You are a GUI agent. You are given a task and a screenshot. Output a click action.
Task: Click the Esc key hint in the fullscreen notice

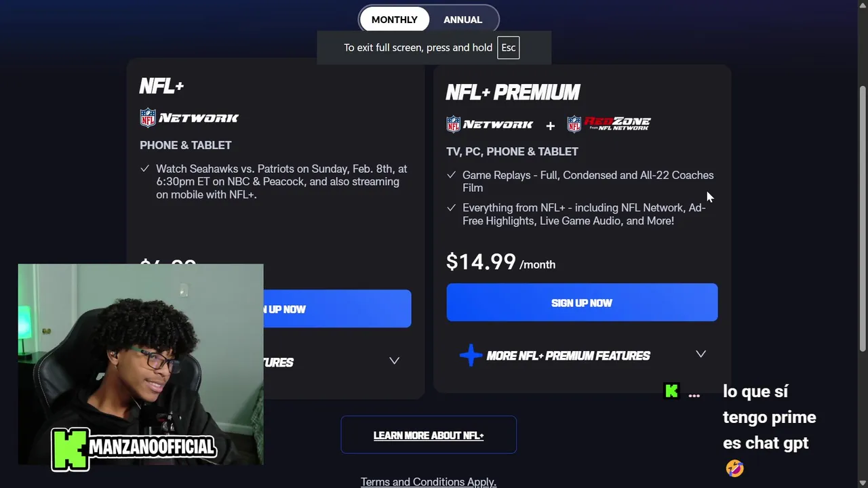[x=509, y=47]
